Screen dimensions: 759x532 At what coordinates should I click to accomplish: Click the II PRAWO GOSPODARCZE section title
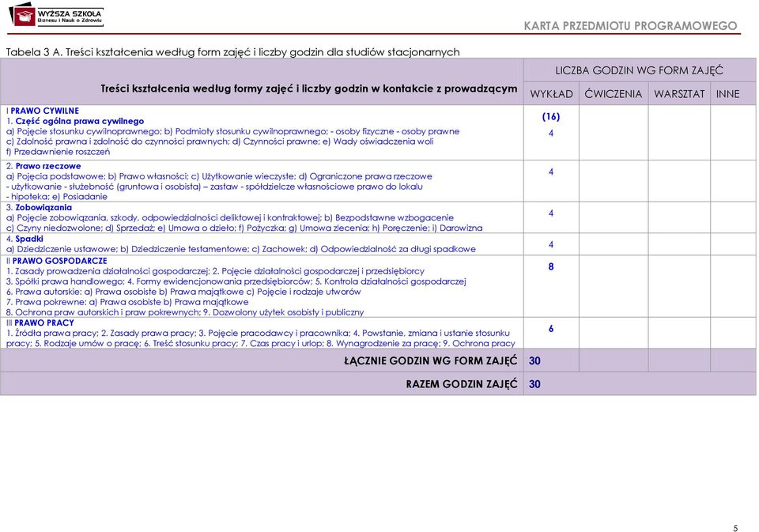tap(57, 260)
